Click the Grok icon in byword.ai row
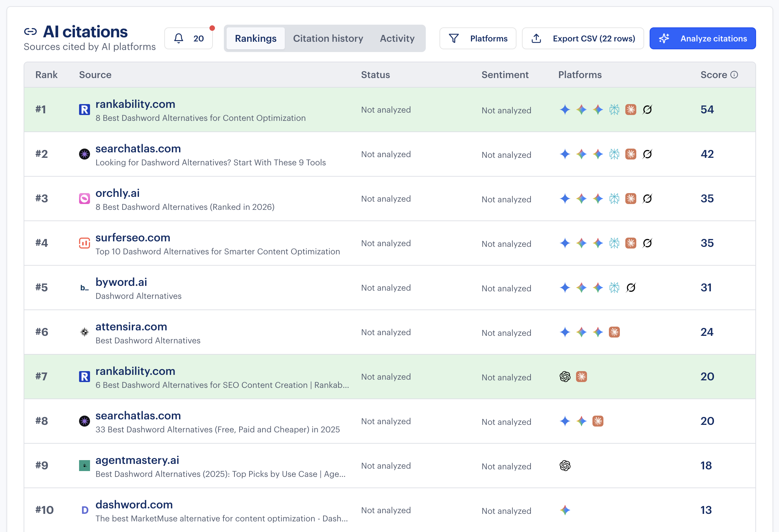779x532 pixels. [631, 288]
